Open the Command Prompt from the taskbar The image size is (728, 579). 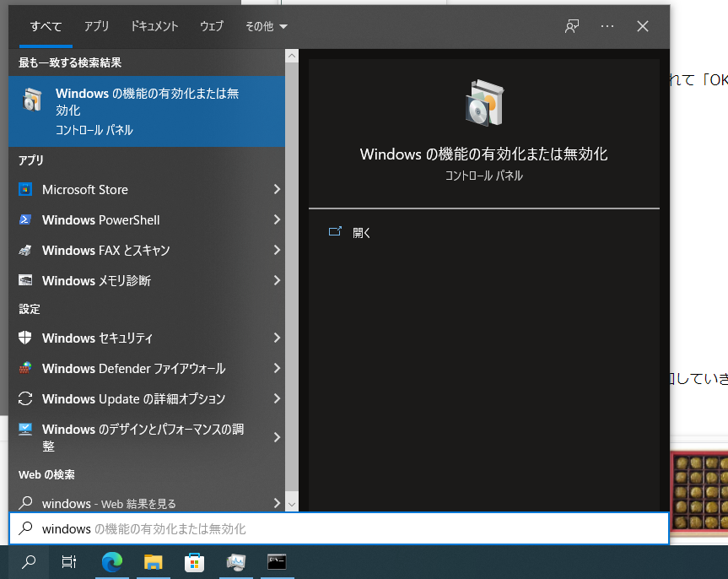click(278, 562)
